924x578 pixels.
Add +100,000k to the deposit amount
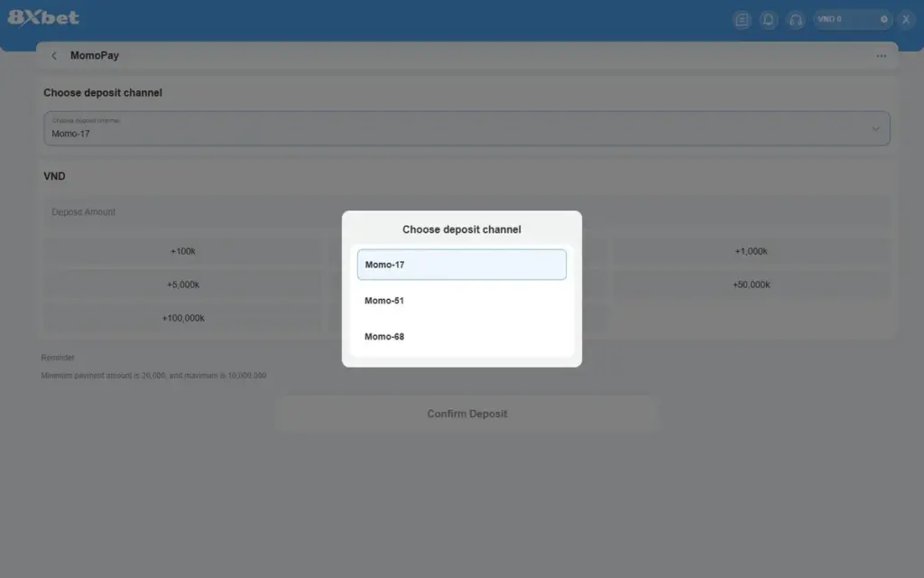182,319
